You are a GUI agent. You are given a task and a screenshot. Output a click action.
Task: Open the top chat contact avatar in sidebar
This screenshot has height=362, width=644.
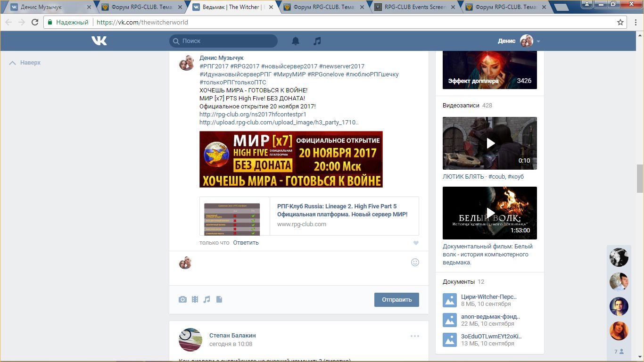619,257
